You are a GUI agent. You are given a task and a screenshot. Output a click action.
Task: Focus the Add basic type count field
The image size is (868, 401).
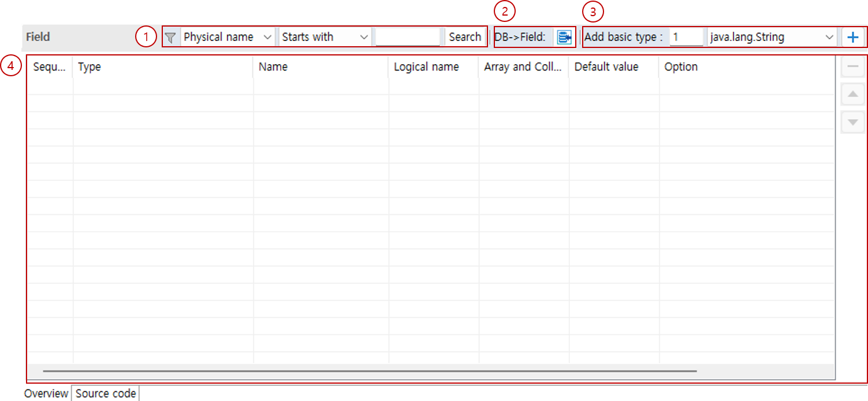click(686, 38)
